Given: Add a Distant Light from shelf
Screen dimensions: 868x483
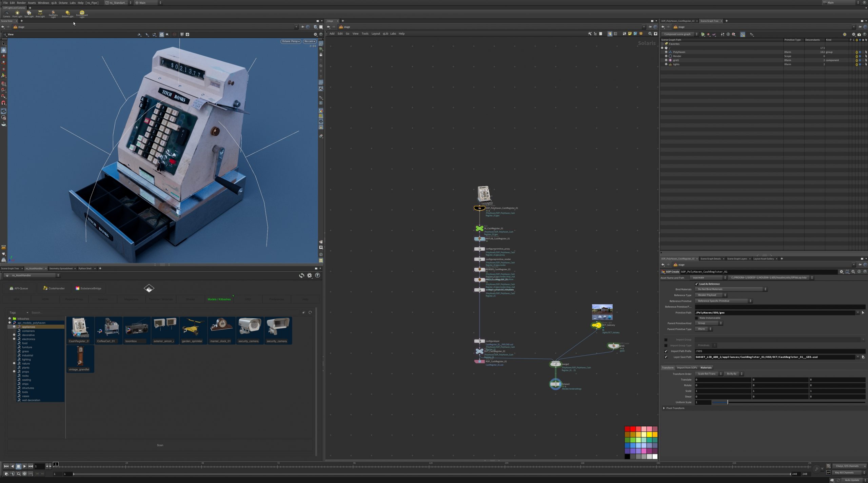Looking at the screenshot, I should (x=67, y=14).
